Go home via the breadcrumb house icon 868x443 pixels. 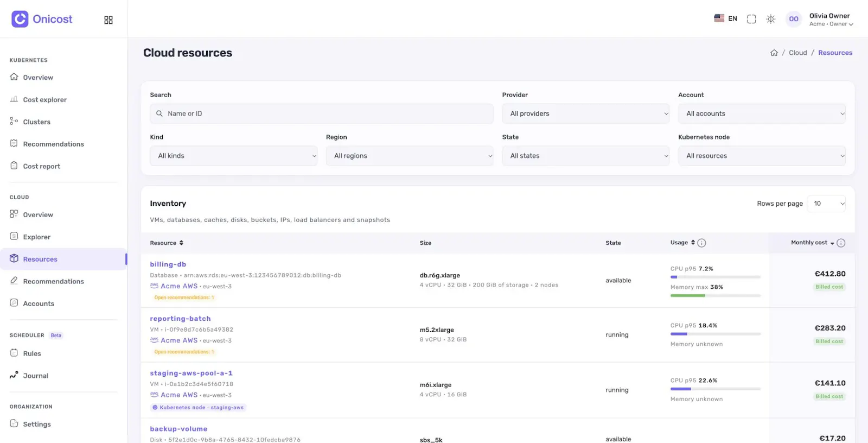774,53
